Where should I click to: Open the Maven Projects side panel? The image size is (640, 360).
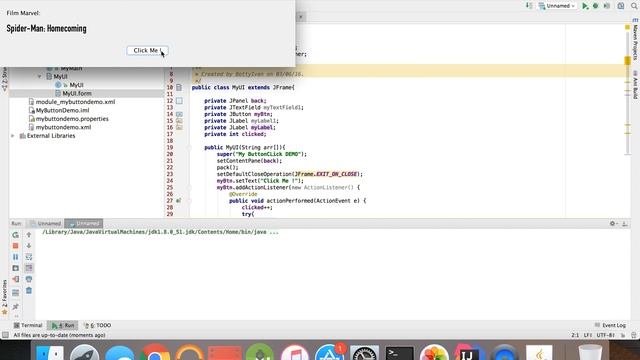pos(635,40)
